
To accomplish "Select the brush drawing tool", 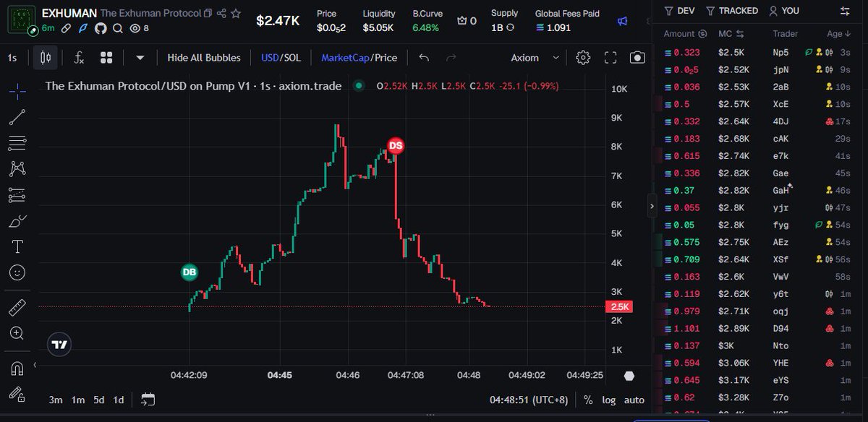I will point(18,220).
